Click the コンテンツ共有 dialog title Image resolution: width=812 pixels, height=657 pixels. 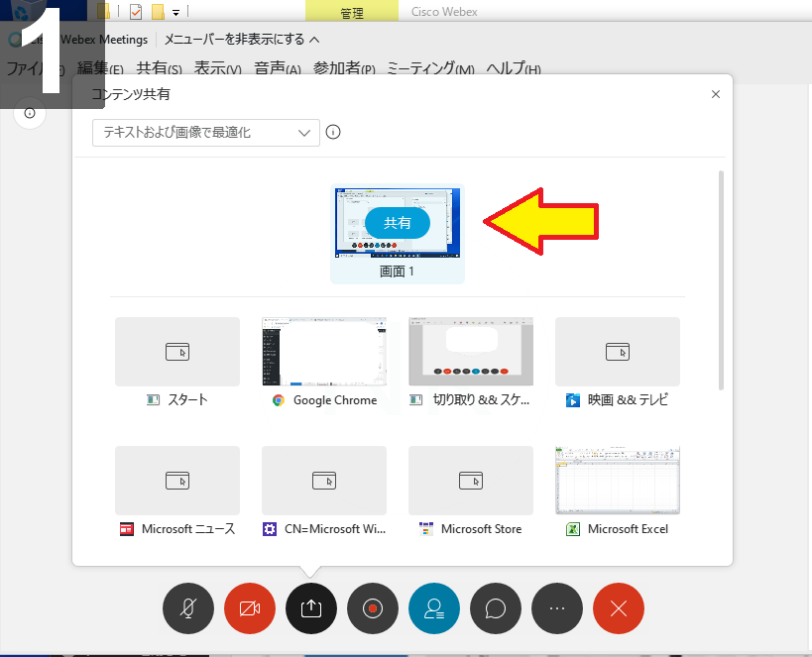(131, 94)
